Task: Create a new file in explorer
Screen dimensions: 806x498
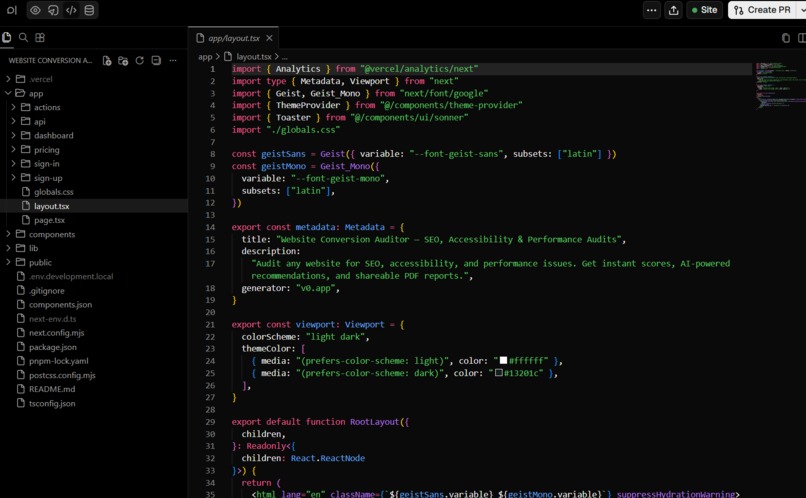Action: coord(107,61)
